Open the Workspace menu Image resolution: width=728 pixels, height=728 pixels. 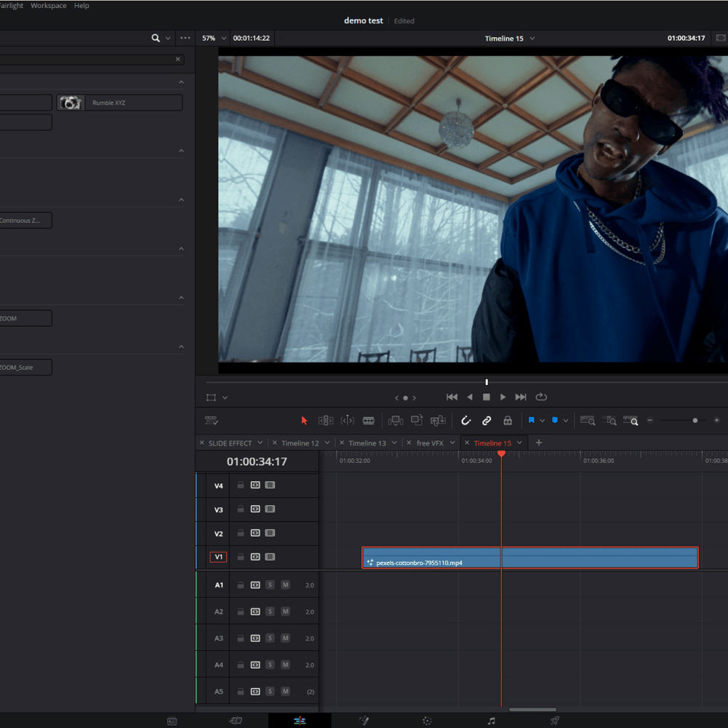pyautogui.click(x=48, y=6)
